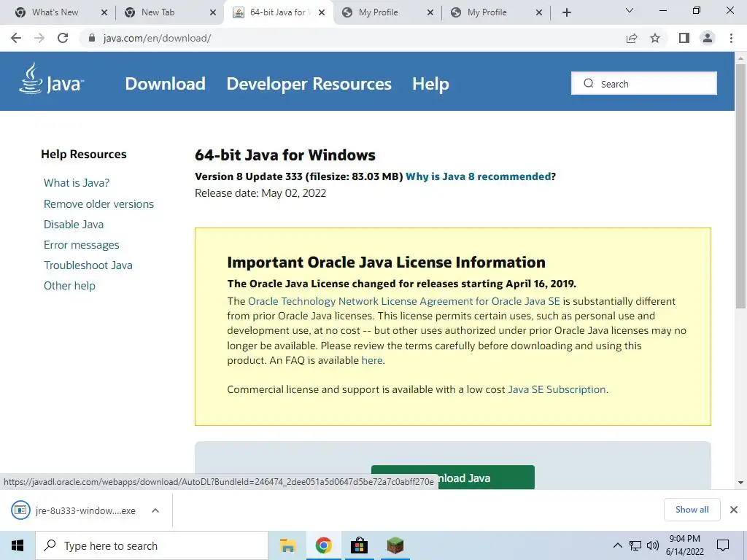
Task: Open the Minecraft icon in taskbar
Action: 395,545
